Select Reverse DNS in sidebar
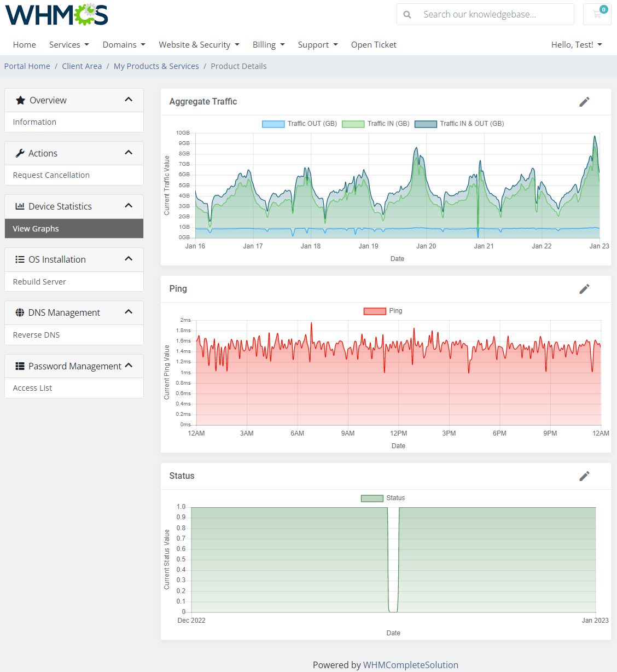This screenshot has width=617, height=672. pyautogui.click(x=74, y=335)
